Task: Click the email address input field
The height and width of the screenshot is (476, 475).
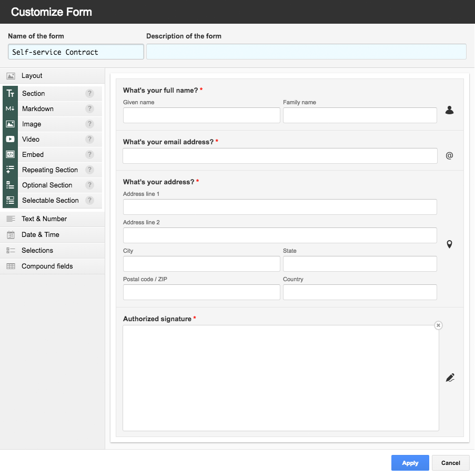Action: [x=280, y=156]
